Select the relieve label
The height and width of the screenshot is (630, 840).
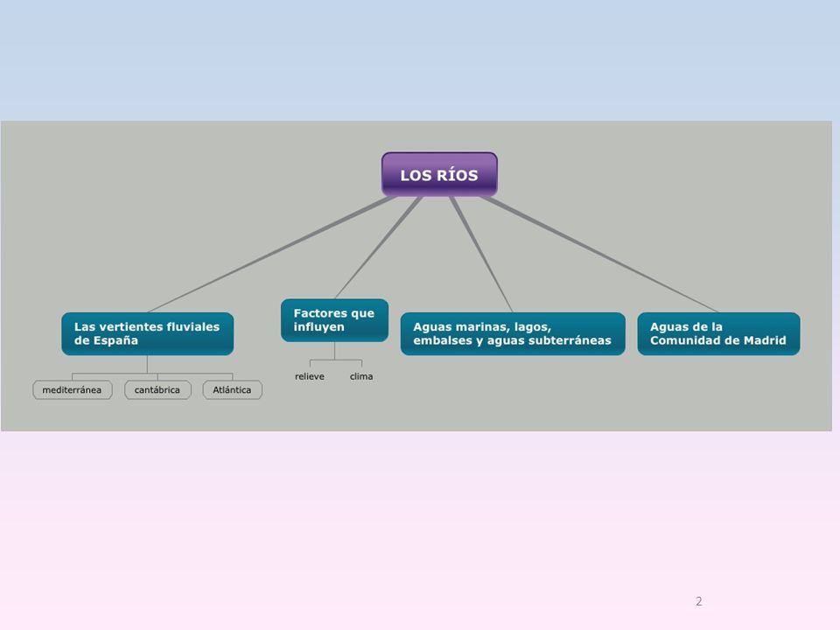pos(310,376)
